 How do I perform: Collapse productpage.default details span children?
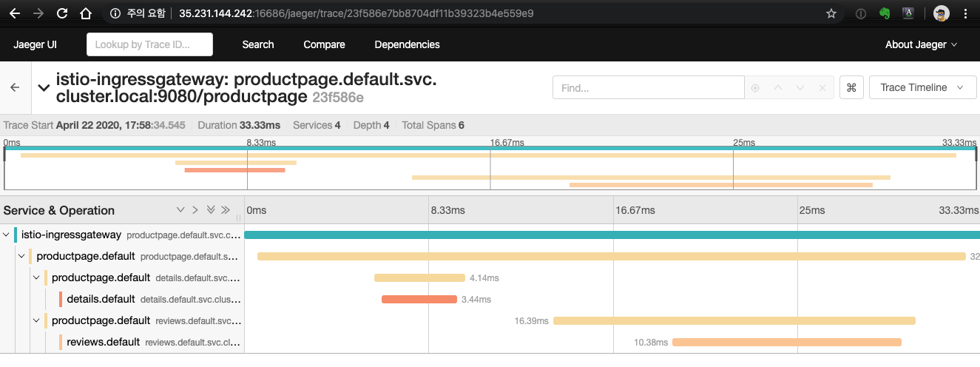[36, 277]
